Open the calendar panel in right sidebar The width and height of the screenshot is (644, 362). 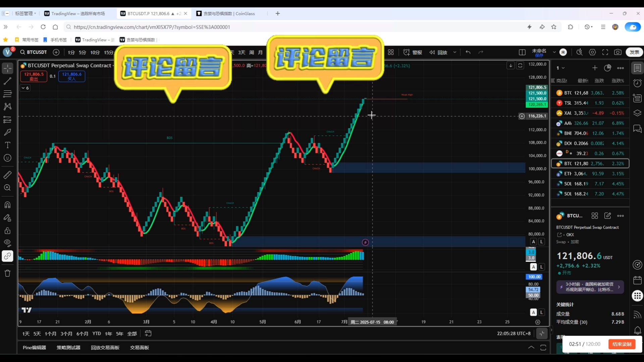coord(637,280)
